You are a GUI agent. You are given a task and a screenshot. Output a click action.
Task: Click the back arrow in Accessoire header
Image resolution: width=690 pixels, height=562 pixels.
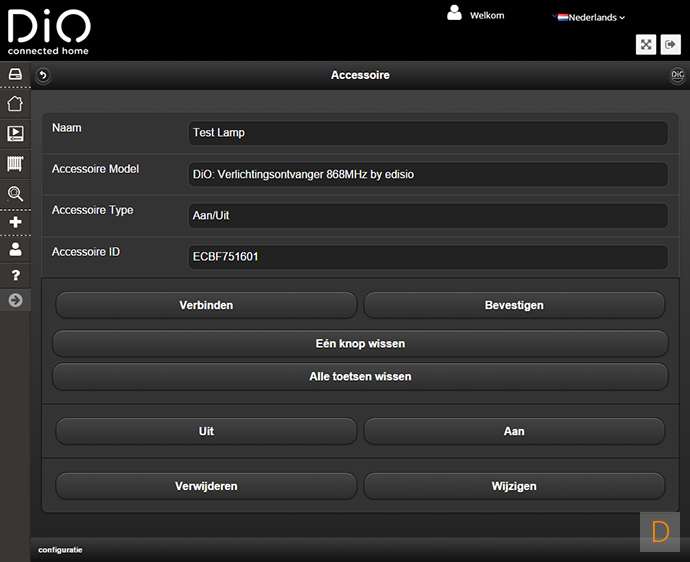(43, 76)
